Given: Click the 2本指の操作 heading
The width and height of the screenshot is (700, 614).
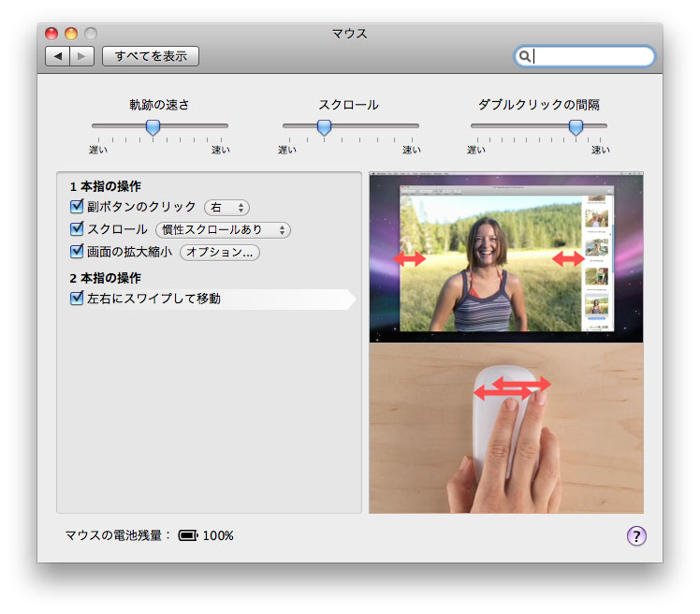Looking at the screenshot, I should pos(106,278).
